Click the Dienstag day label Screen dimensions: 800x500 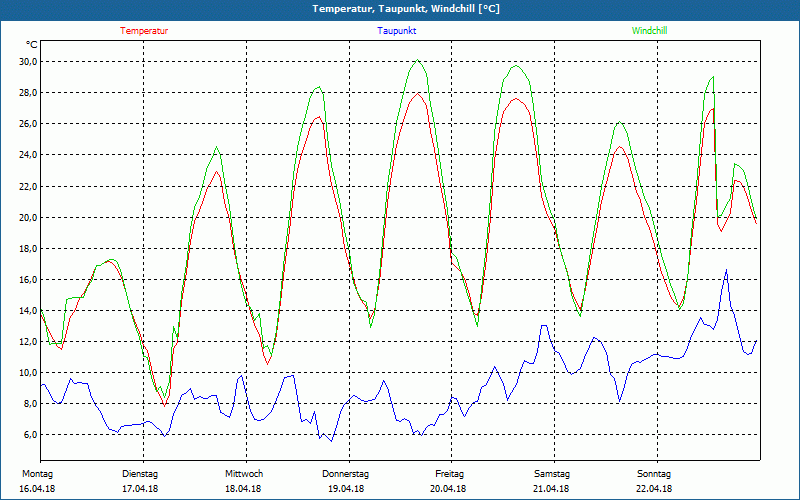(x=140, y=474)
